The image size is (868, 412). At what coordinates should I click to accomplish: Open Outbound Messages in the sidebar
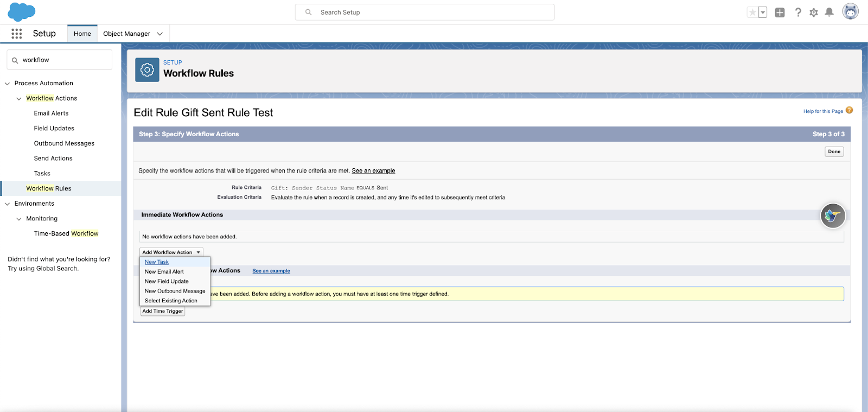[64, 143]
